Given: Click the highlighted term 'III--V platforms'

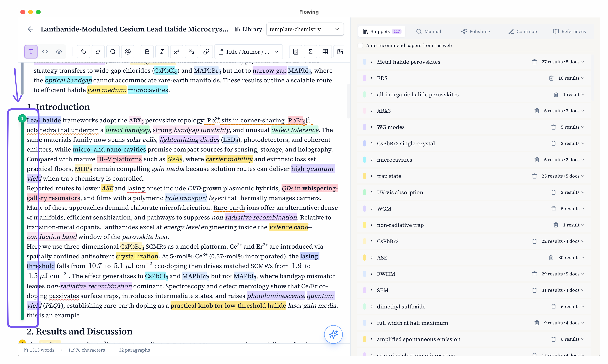Looking at the screenshot, I should (119, 159).
